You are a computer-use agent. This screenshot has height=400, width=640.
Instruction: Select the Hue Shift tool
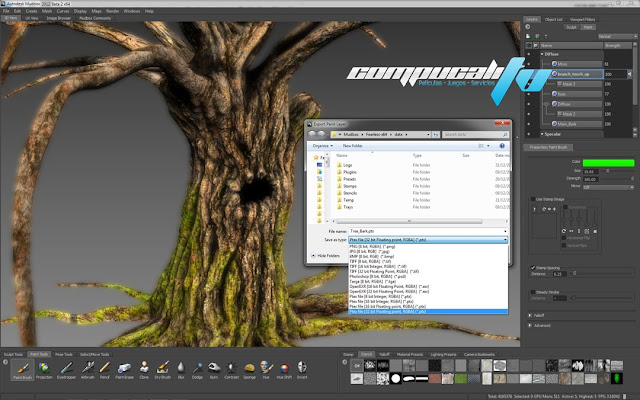[x=284, y=370]
